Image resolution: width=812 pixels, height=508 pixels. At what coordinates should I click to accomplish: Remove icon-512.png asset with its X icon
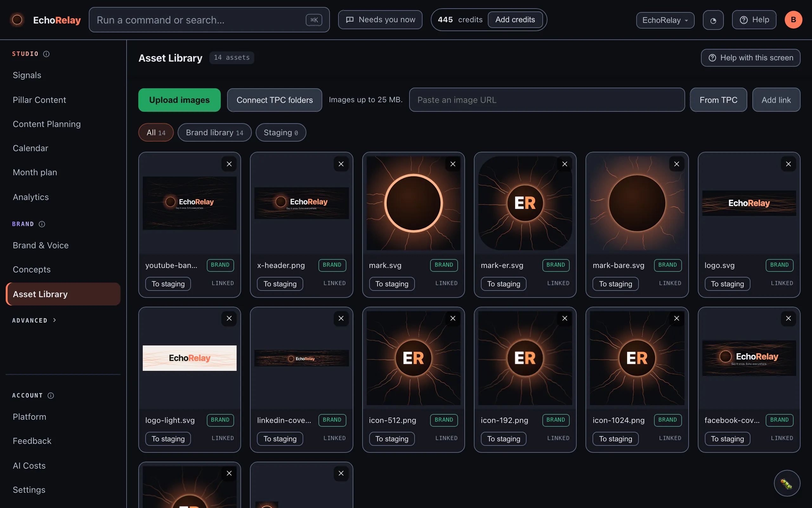point(453,318)
